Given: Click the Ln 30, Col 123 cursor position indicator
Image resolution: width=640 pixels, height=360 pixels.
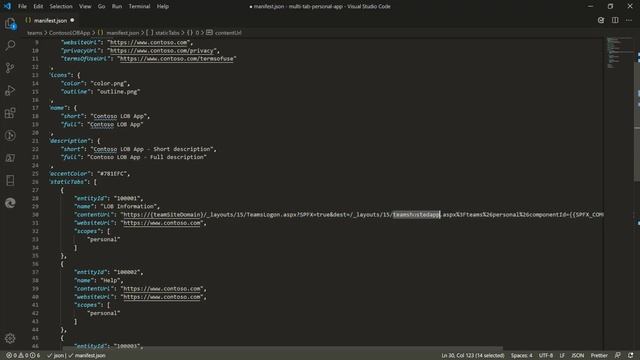Looking at the screenshot, I should pyautogui.click(x=473, y=356).
